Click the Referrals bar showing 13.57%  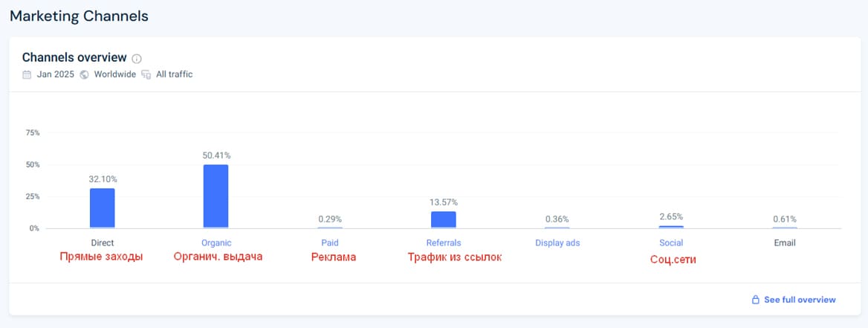tap(444, 219)
